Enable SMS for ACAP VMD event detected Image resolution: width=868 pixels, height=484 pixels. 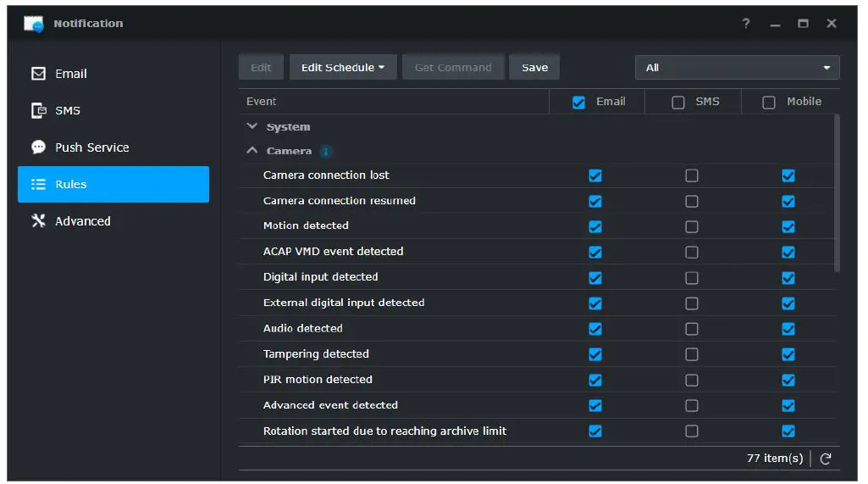[691, 253]
